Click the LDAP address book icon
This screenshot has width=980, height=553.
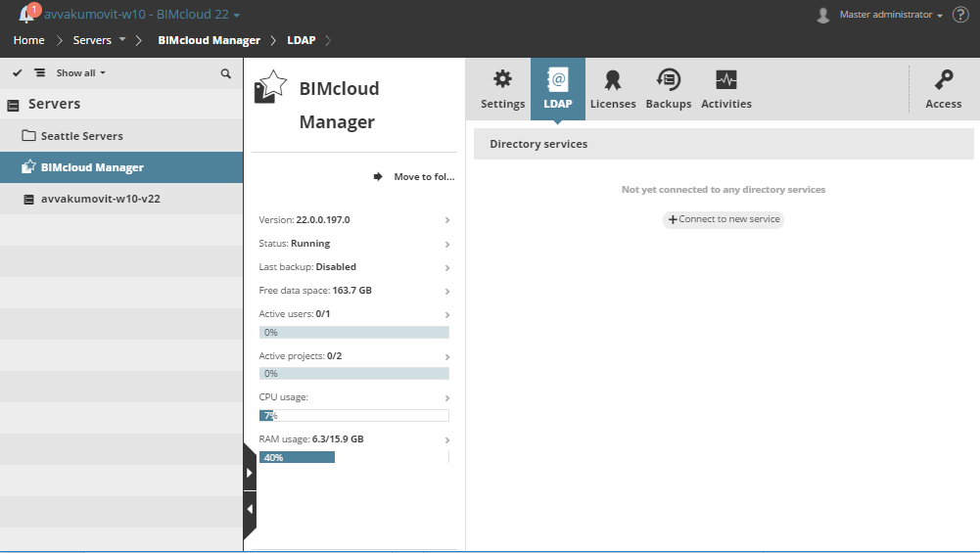[557, 80]
